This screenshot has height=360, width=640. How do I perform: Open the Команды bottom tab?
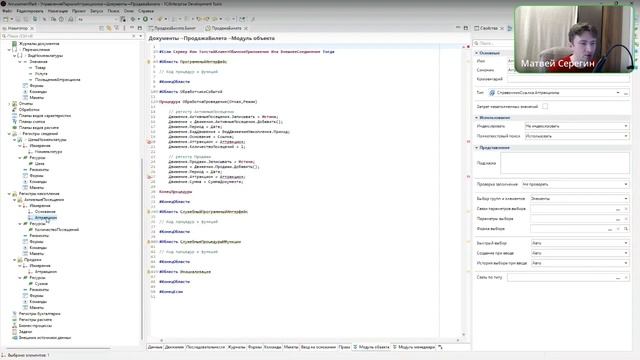(x=272, y=347)
